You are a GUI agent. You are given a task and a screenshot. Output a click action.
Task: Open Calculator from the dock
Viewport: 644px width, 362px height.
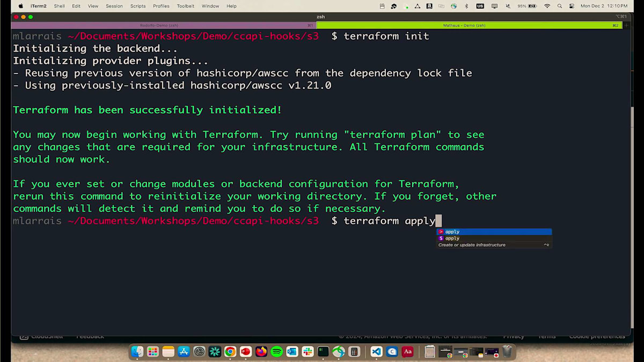coord(354,352)
